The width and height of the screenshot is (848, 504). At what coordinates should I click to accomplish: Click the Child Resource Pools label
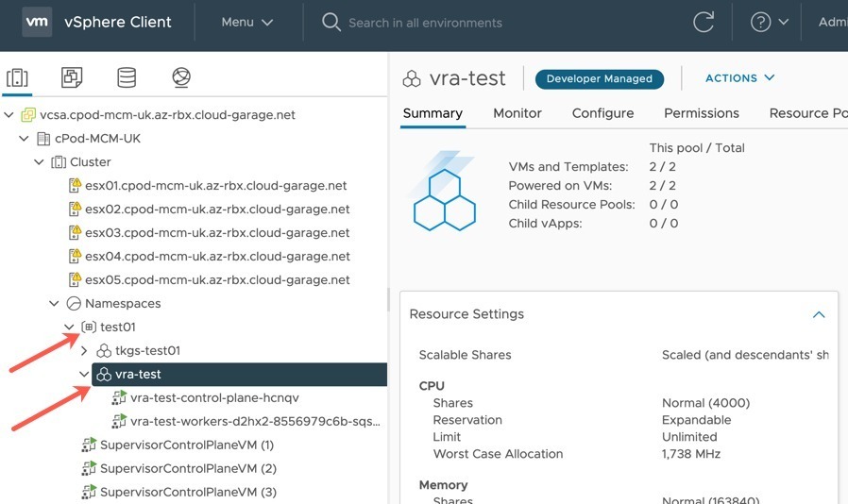571,205
